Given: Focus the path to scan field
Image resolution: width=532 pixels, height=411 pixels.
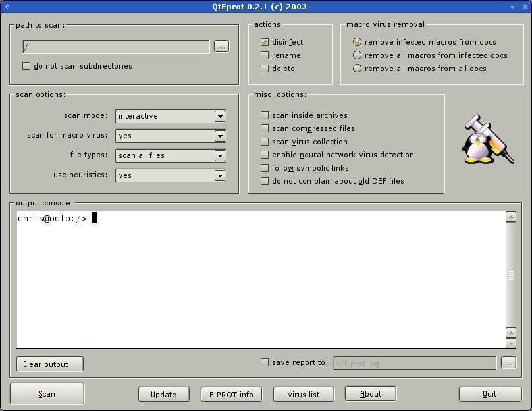Looking at the screenshot, I should [116, 47].
